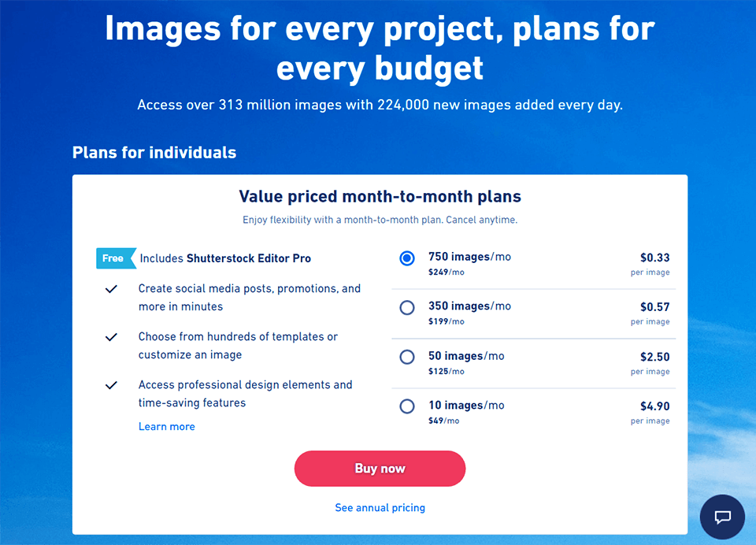Click checkmark beside Access professional design elements
The height and width of the screenshot is (545, 756).
111,385
